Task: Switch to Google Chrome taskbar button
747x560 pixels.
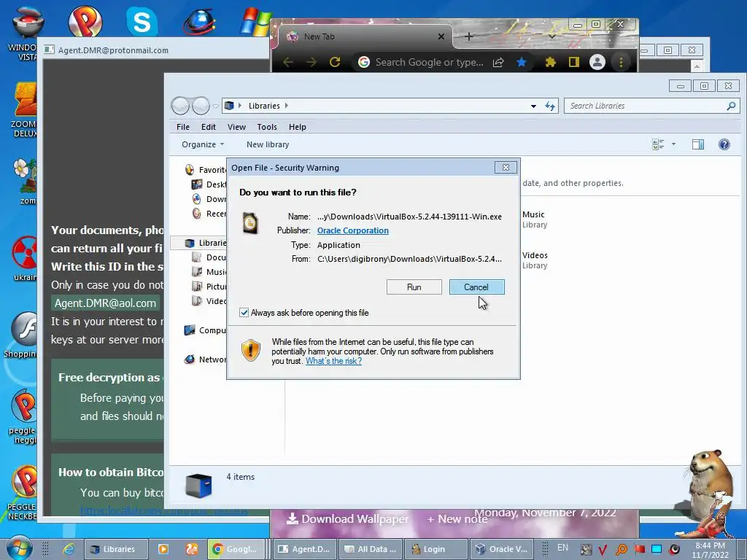Action: pos(236,549)
